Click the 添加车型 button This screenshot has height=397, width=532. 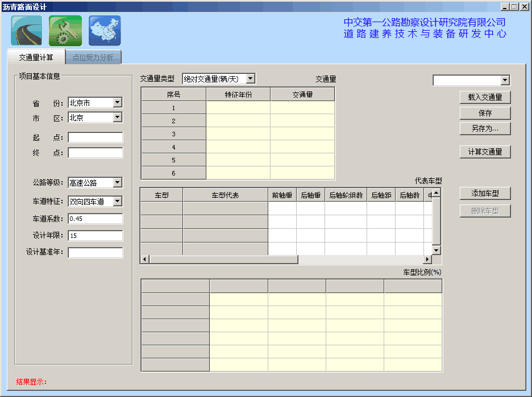click(485, 194)
